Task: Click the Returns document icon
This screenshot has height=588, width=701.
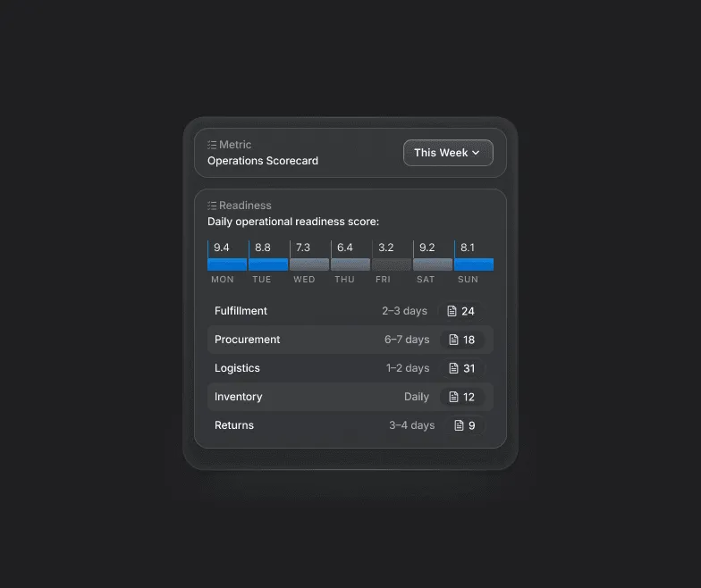Action: click(460, 425)
